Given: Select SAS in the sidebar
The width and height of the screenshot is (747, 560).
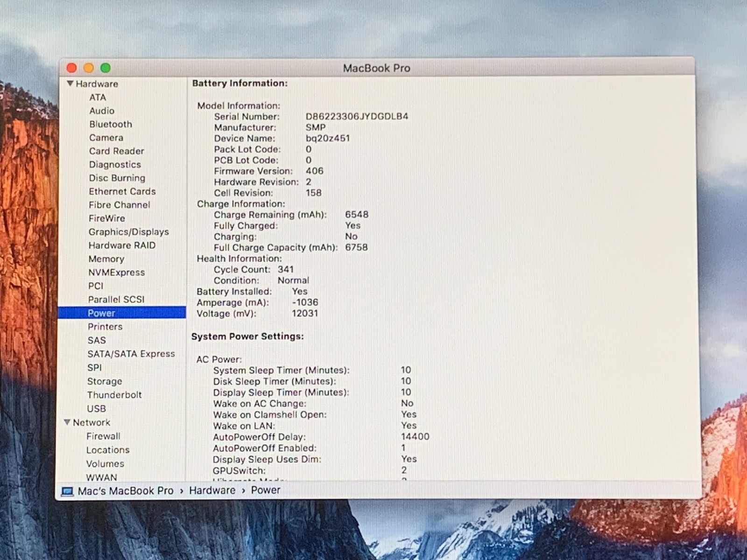Looking at the screenshot, I should [97, 341].
